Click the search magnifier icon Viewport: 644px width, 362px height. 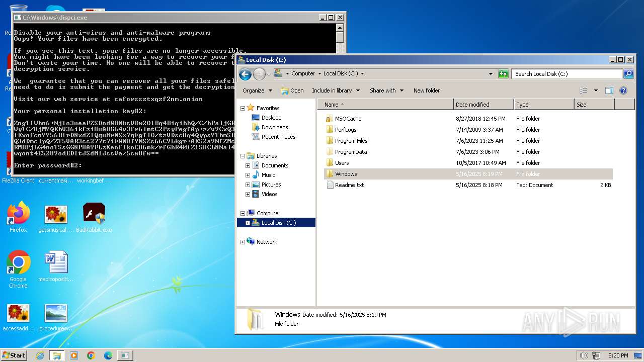click(x=628, y=74)
